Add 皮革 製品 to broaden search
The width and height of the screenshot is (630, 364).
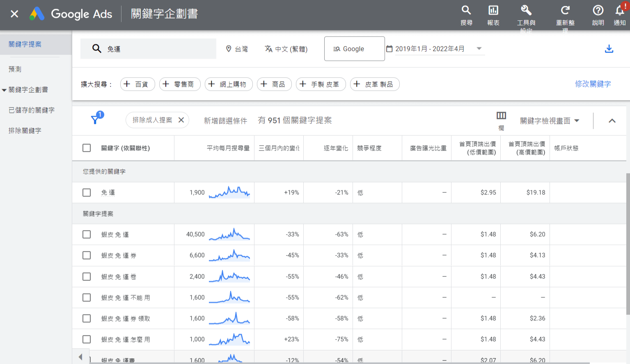coord(375,84)
